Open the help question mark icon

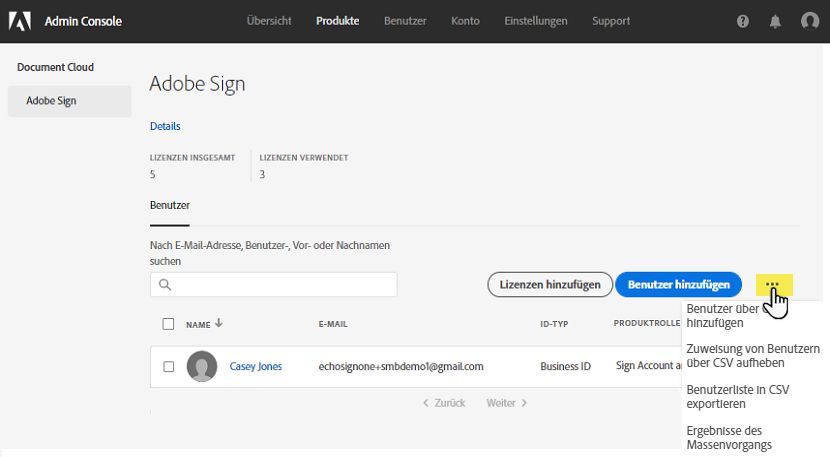(x=743, y=21)
